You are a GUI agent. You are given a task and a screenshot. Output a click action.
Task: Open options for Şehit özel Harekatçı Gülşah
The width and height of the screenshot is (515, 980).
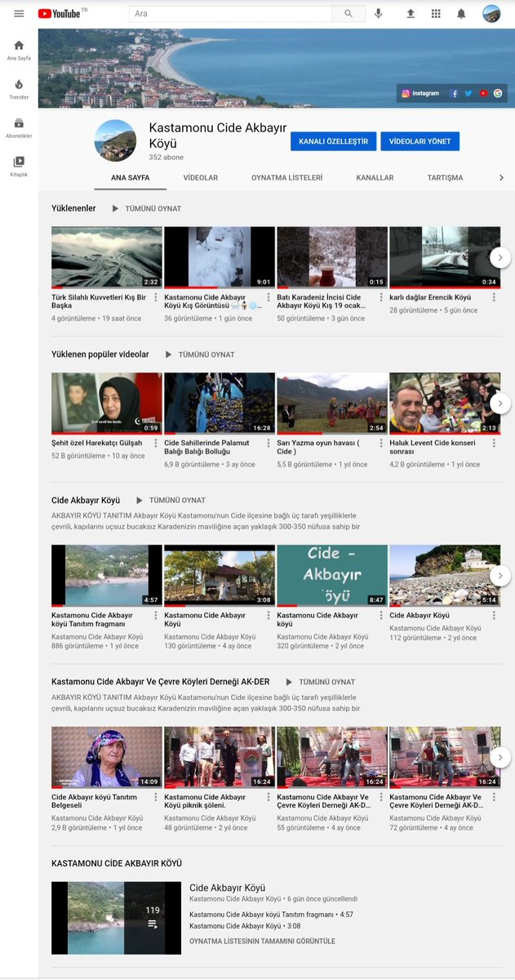[155, 443]
